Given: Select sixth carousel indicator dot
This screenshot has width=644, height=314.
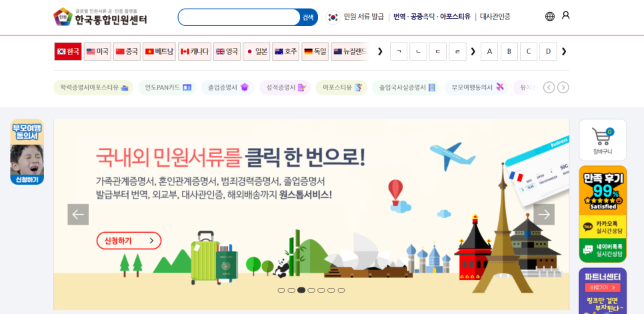Looking at the screenshot, I should (x=331, y=290).
